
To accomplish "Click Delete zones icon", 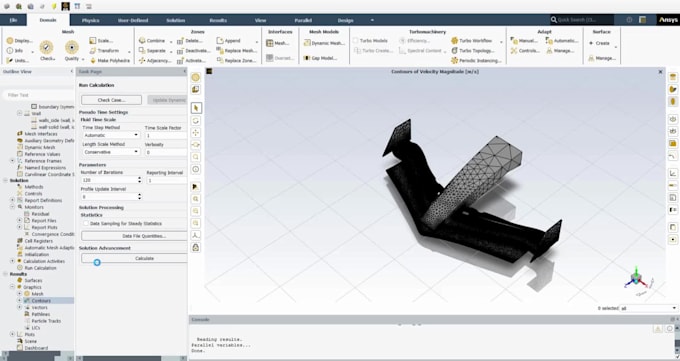I will coord(180,41).
